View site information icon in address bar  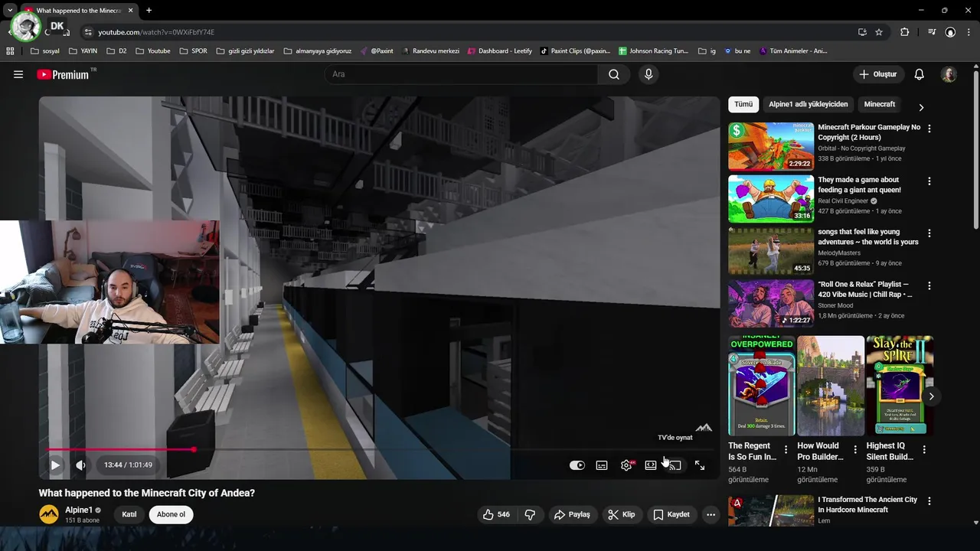pyautogui.click(x=88, y=32)
